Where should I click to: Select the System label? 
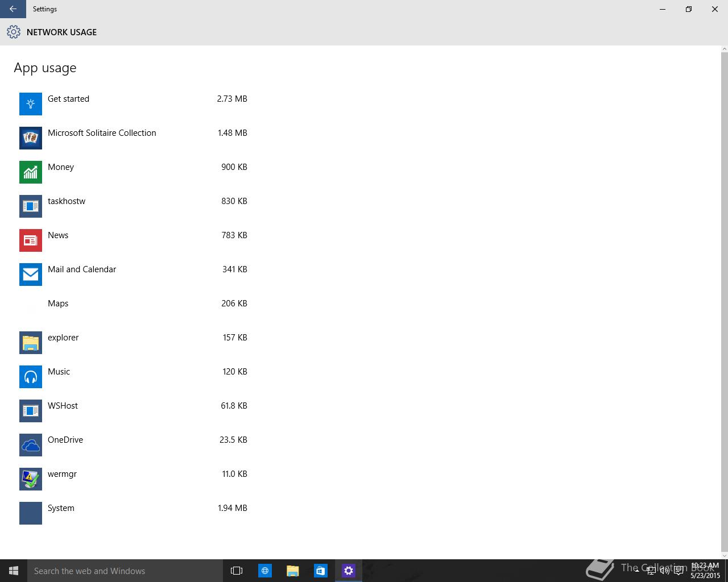pyautogui.click(x=61, y=508)
